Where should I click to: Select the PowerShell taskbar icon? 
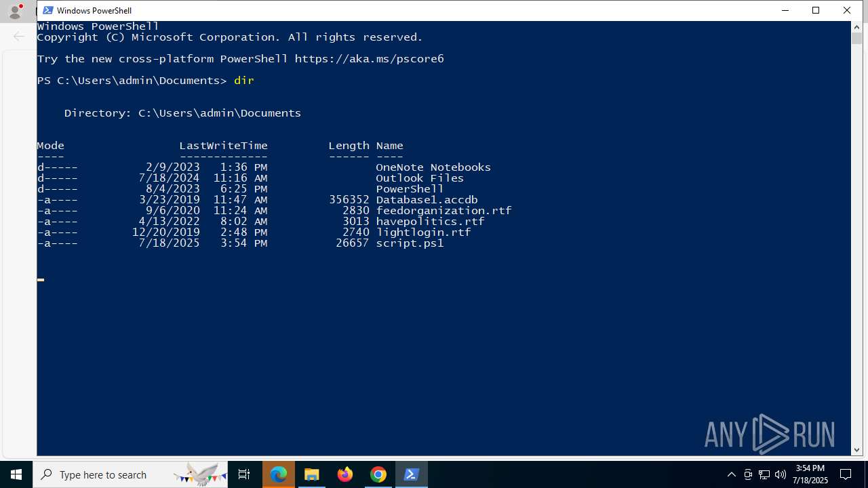[x=412, y=474]
